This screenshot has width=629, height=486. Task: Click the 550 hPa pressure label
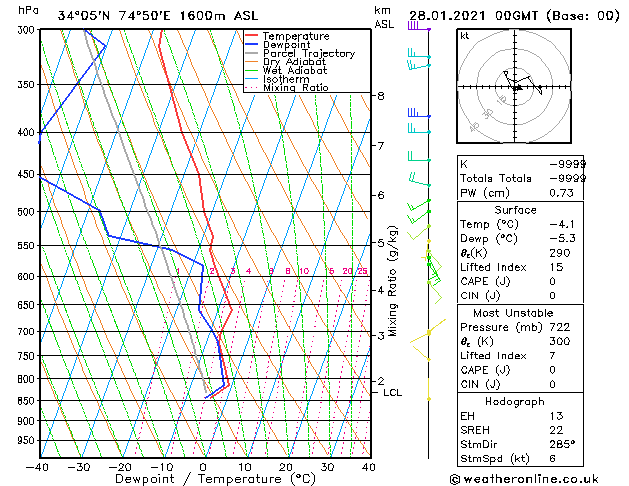coord(28,245)
